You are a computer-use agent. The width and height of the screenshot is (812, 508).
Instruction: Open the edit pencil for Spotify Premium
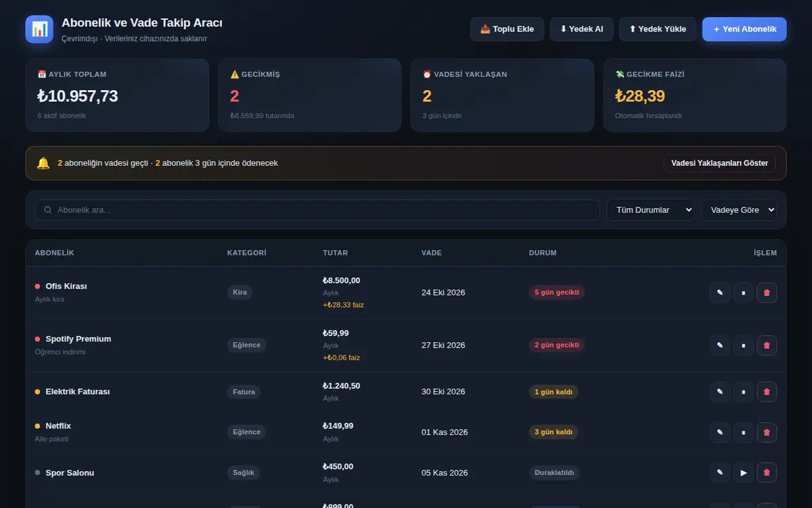pos(720,345)
